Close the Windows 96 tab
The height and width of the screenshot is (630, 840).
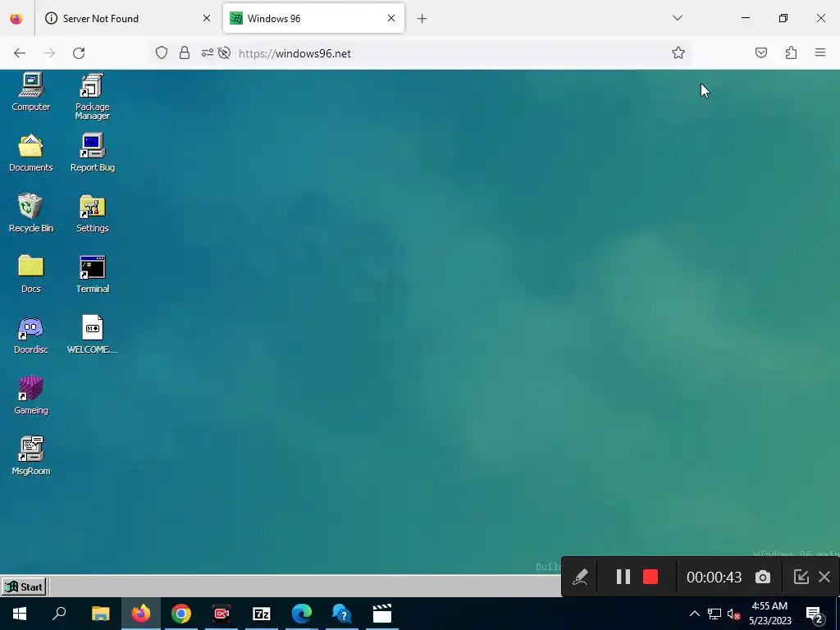[x=391, y=18]
